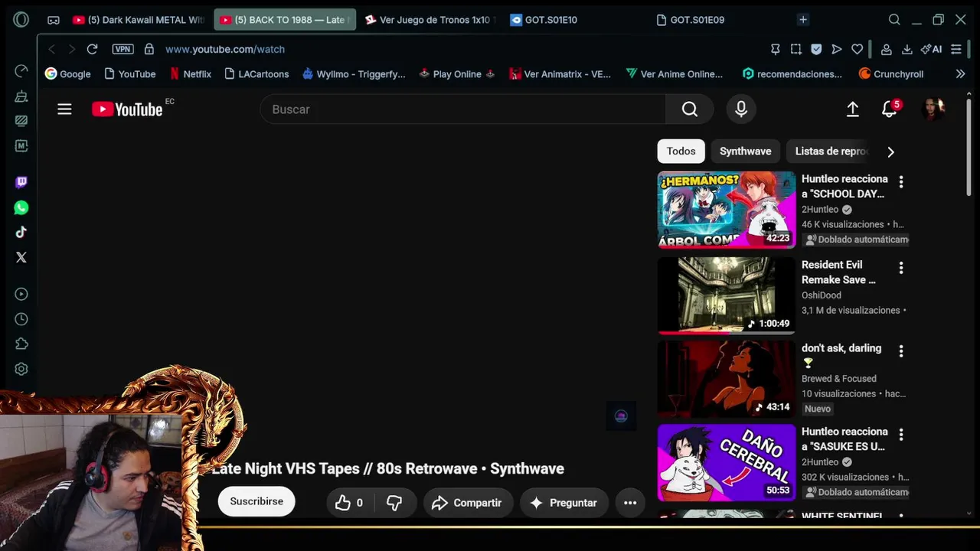This screenshot has width=980, height=551.
Task: Start voice search with microphone
Action: [x=741, y=109]
